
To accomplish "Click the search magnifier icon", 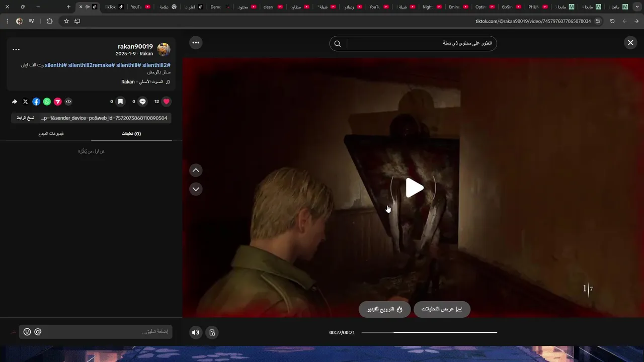I will (x=338, y=44).
